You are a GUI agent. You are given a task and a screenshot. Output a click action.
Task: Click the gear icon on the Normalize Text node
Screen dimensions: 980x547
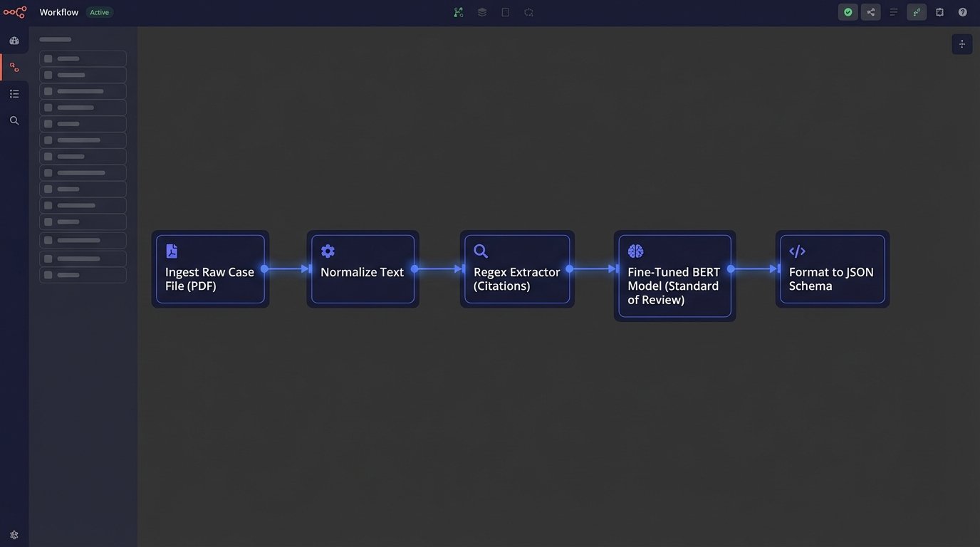[x=328, y=251]
